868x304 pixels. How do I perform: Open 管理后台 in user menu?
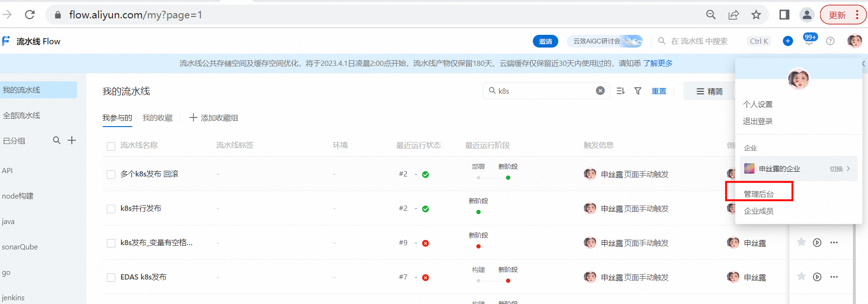pyautogui.click(x=759, y=194)
